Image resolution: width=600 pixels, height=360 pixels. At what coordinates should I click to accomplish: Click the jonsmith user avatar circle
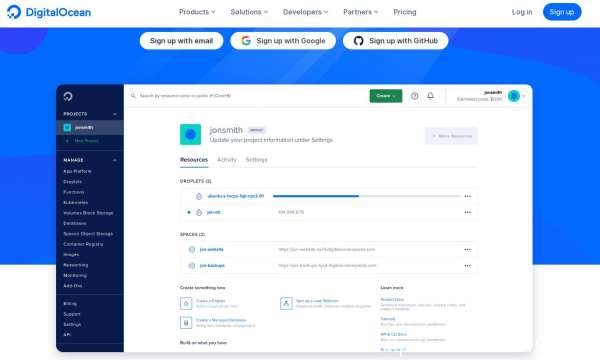pyautogui.click(x=514, y=96)
